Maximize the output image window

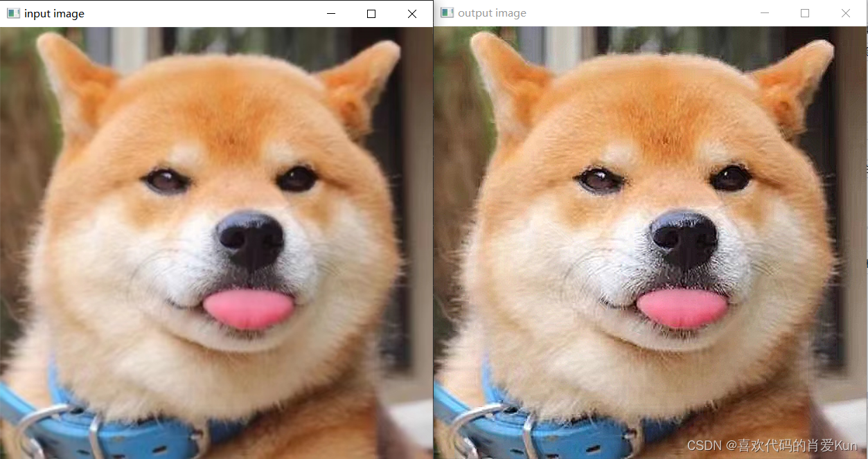pyautogui.click(x=805, y=13)
